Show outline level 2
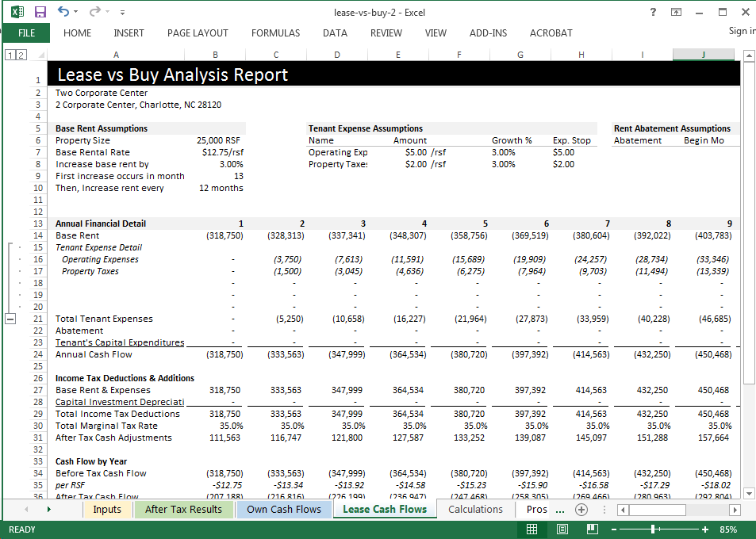Image resolution: width=756 pixels, height=539 pixels. (21, 55)
